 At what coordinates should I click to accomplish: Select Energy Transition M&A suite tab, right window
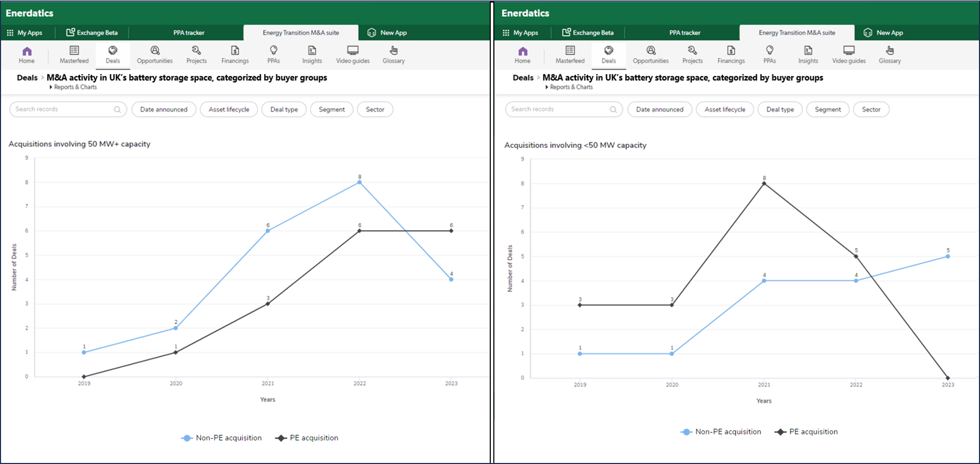pyautogui.click(x=797, y=33)
